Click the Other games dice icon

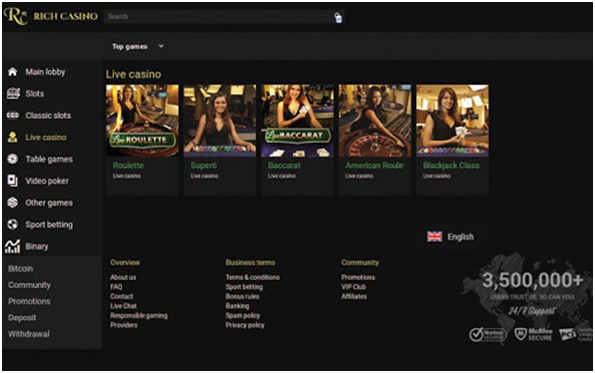click(x=13, y=203)
